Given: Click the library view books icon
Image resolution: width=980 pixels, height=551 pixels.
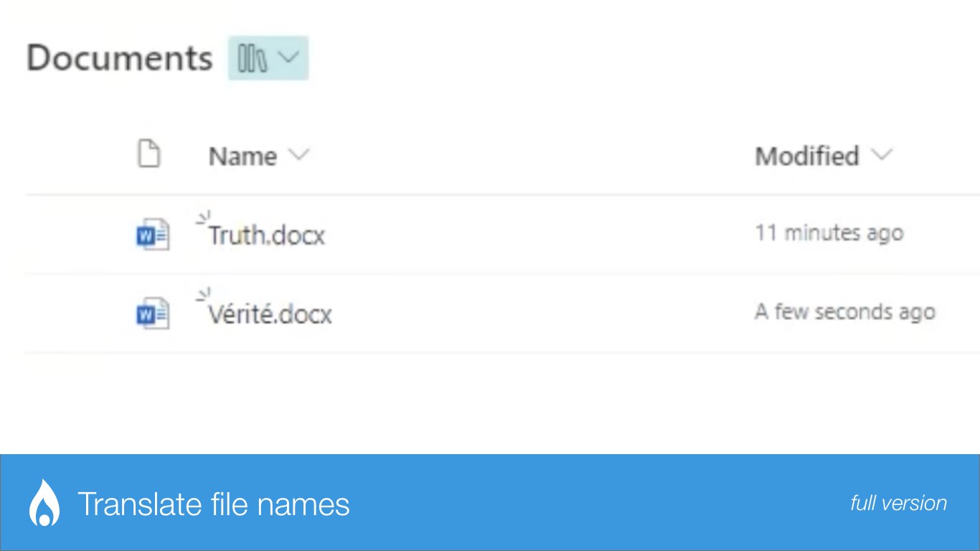Looking at the screenshot, I should click(252, 58).
